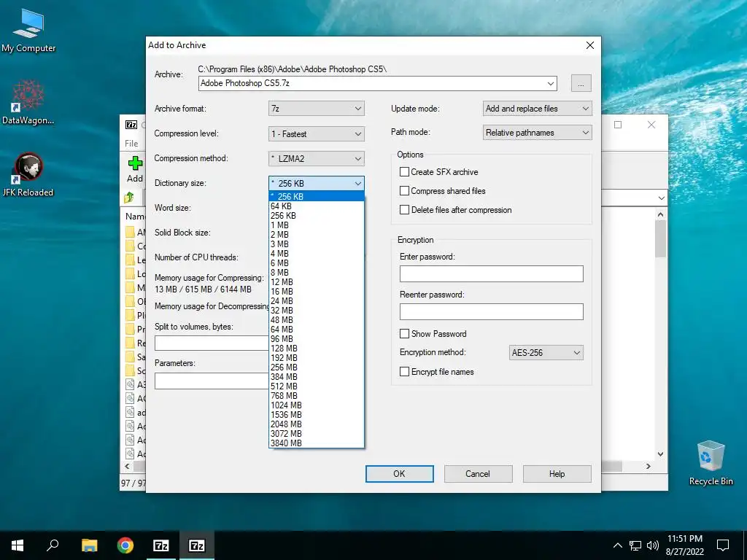Viewport: 747px width, 560px height.
Task: Click browse ellipsis button for archive
Action: click(581, 83)
